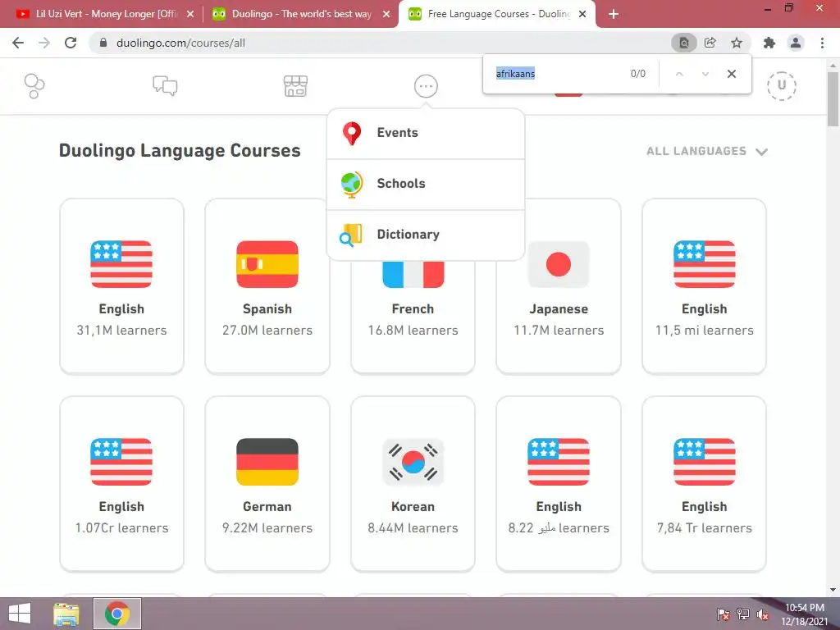Click the Events map pin icon
840x630 pixels.
click(352, 134)
